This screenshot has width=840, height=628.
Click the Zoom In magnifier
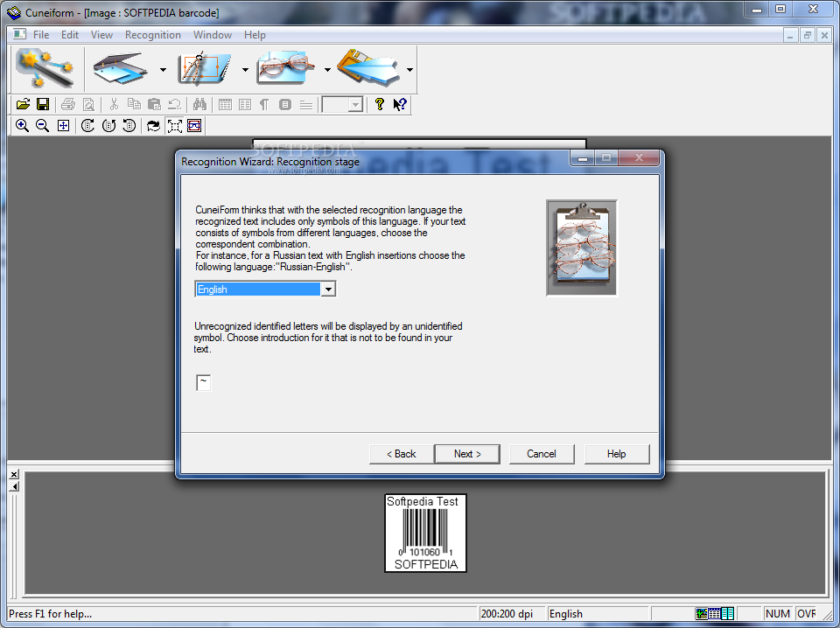pyautogui.click(x=22, y=126)
